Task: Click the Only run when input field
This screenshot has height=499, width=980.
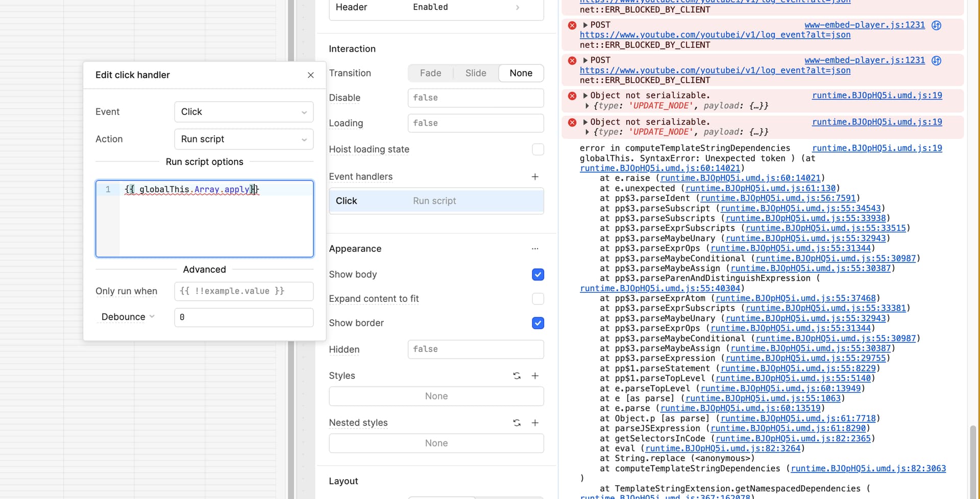Action: coord(243,291)
